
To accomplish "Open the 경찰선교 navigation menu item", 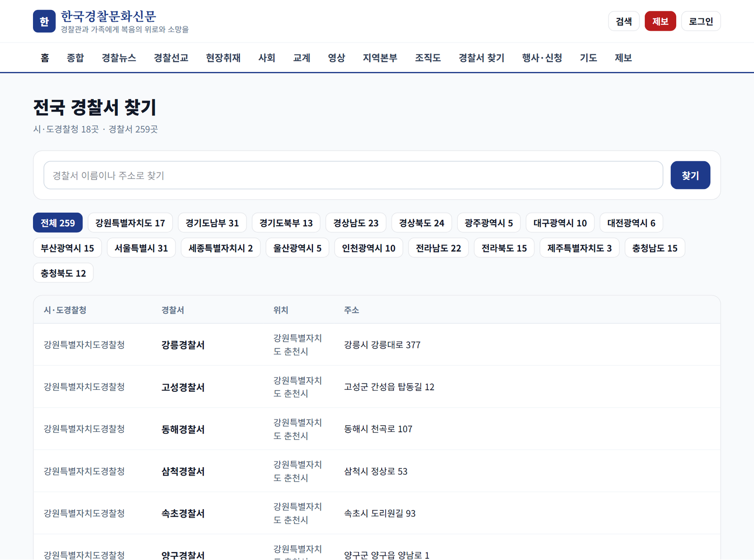I will pos(171,58).
